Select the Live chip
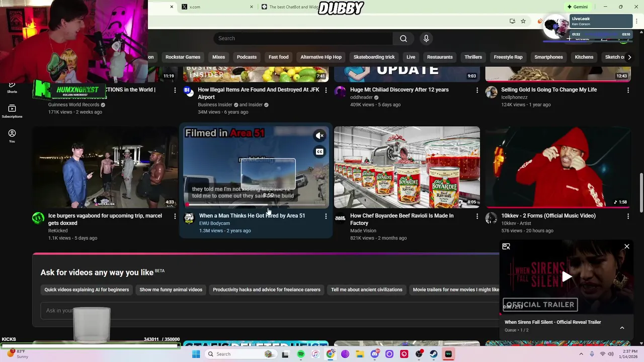The width and height of the screenshot is (644, 362). pyautogui.click(x=411, y=57)
